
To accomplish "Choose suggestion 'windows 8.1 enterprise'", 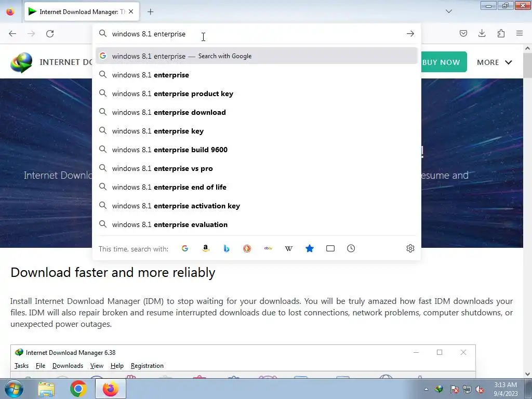I will 257,75.
